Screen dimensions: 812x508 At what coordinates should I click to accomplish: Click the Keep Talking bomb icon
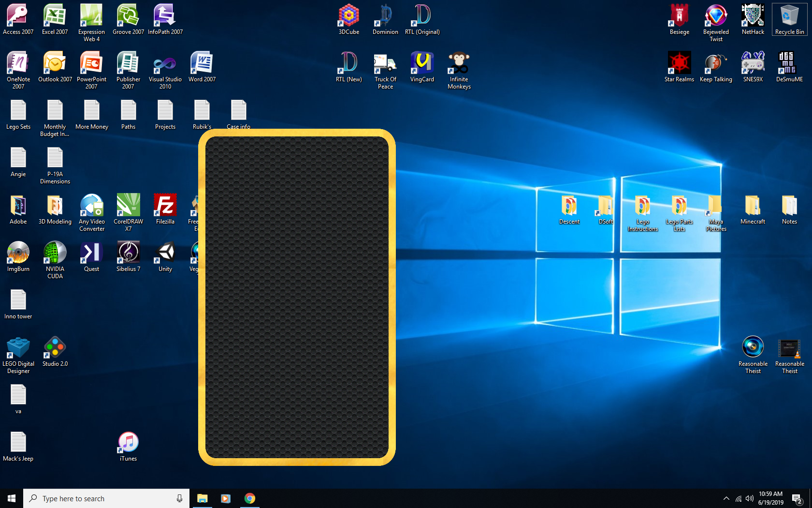pyautogui.click(x=716, y=67)
